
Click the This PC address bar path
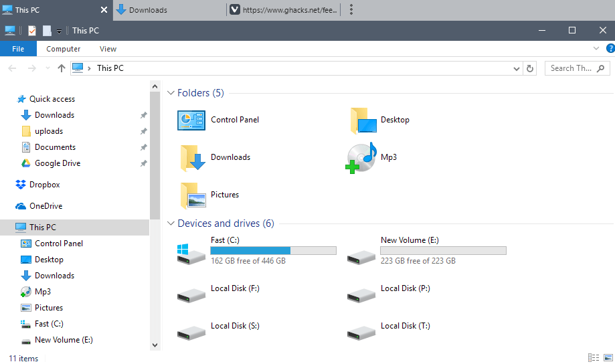click(110, 68)
